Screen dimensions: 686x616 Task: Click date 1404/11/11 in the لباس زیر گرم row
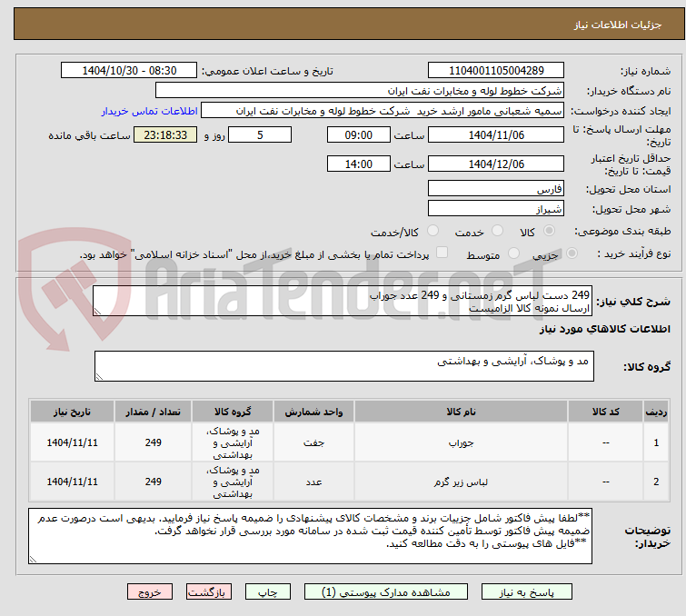click(x=72, y=482)
